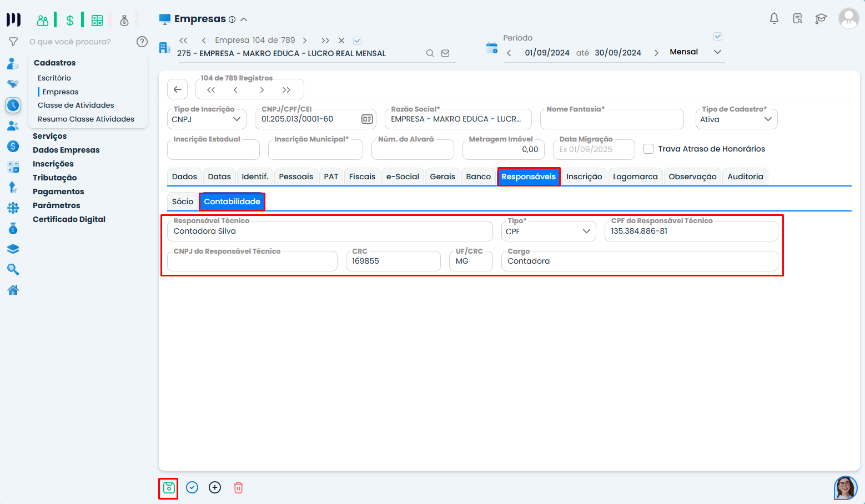This screenshot has height=504, width=865.
Task: Open Classe de Atividades in sidebar
Action: (76, 105)
